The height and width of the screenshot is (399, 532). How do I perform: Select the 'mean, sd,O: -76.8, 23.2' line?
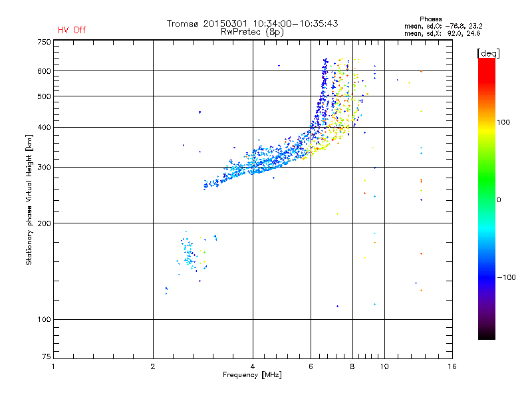click(443, 26)
